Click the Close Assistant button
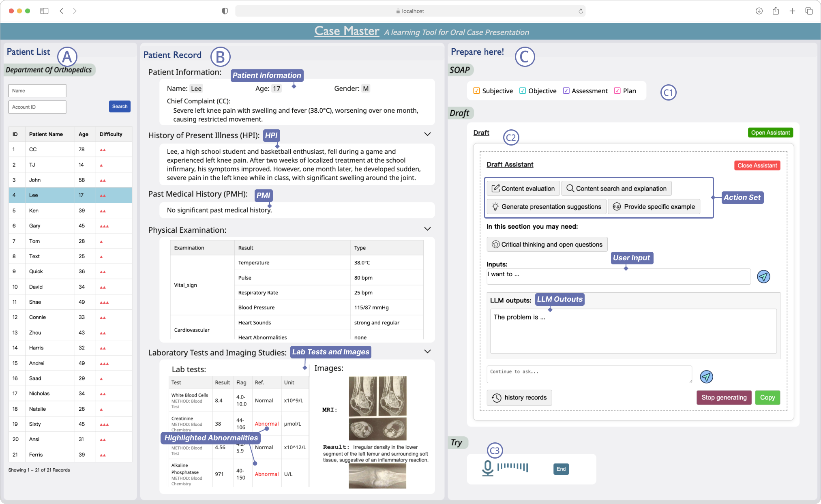Screen dimensions: 821x504 757,165
